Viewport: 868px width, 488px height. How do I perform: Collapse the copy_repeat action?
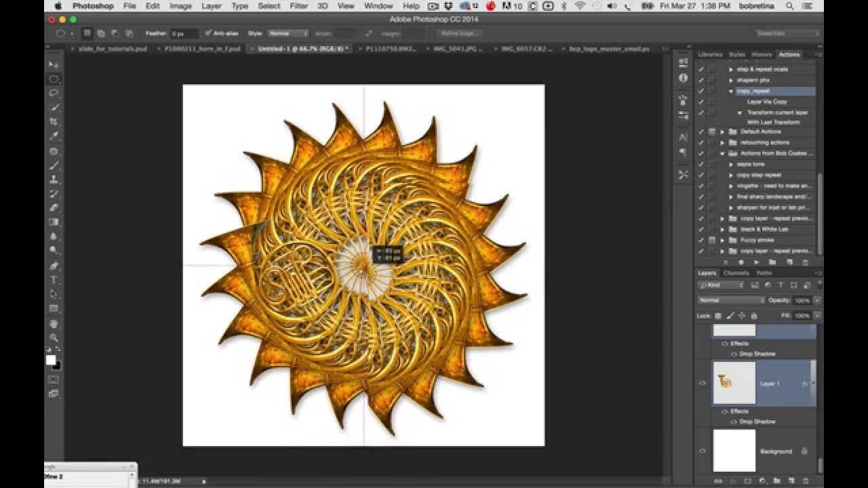click(x=731, y=91)
